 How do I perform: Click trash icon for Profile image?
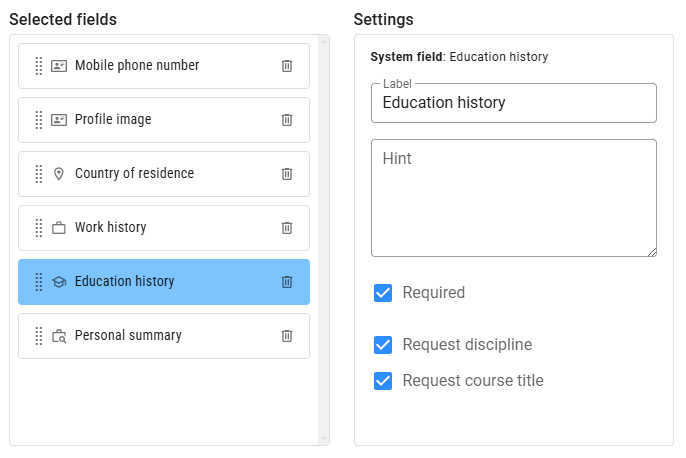click(287, 120)
